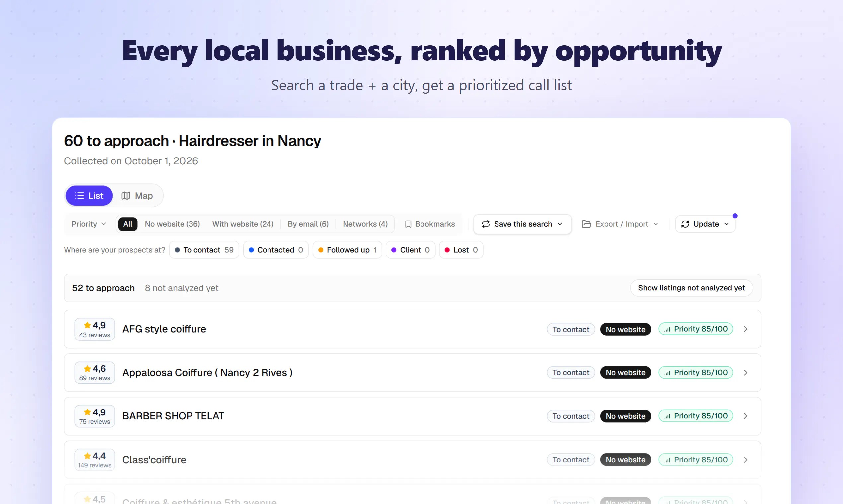This screenshot has height=504, width=843.
Task: Click the blue dot on Contacted
Action: (x=251, y=250)
